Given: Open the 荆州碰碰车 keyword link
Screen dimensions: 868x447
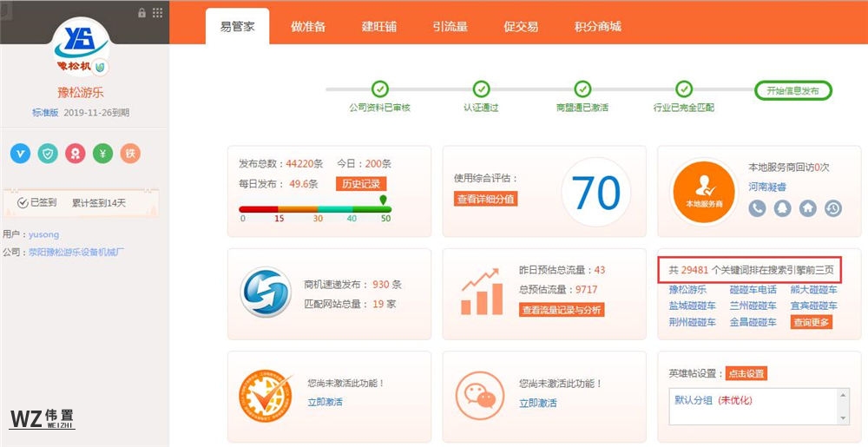Looking at the screenshot, I should tap(692, 322).
